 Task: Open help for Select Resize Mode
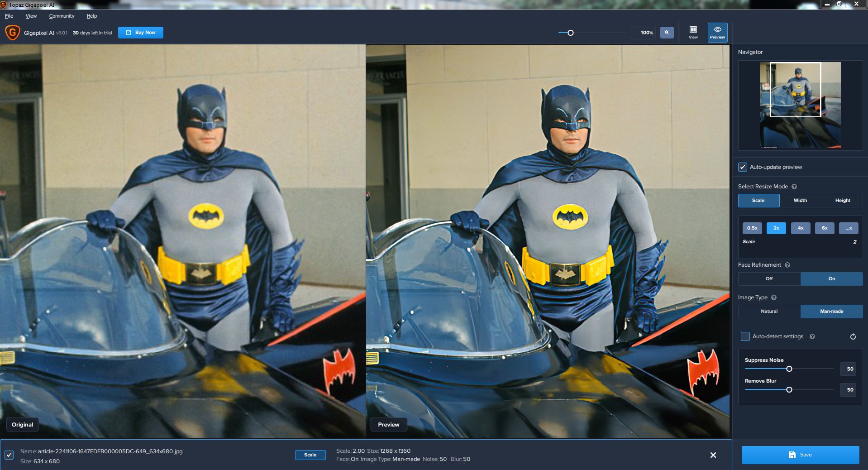[794, 187]
